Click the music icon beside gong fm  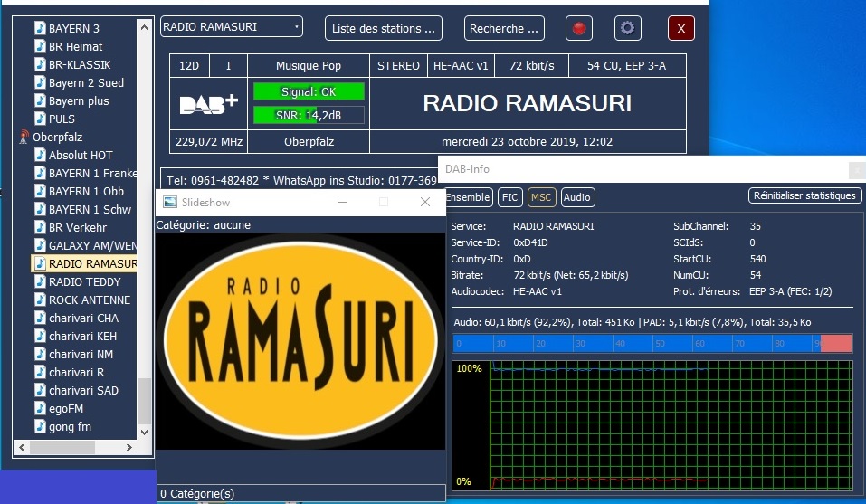(40, 427)
